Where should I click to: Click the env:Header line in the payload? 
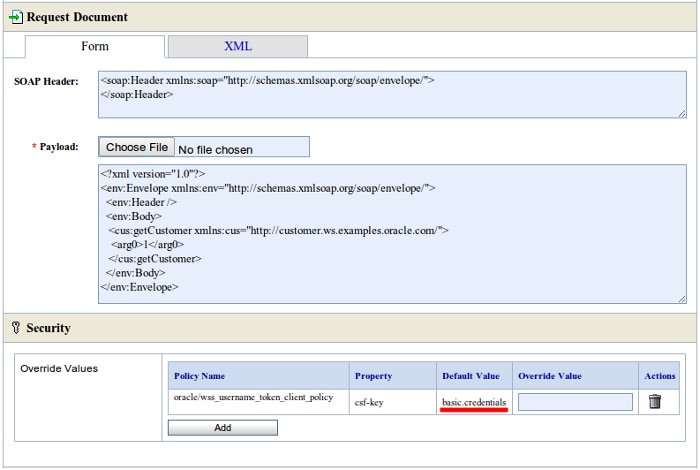(x=141, y=202)
